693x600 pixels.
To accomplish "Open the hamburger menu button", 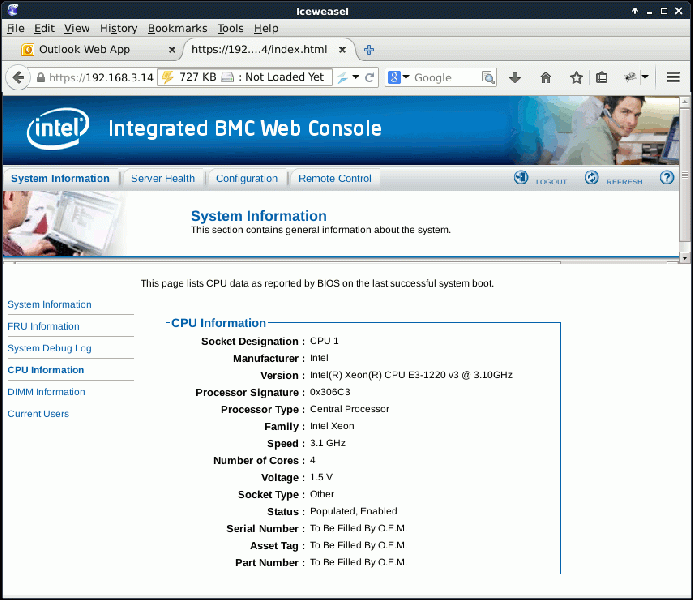I will click(673, 77).
